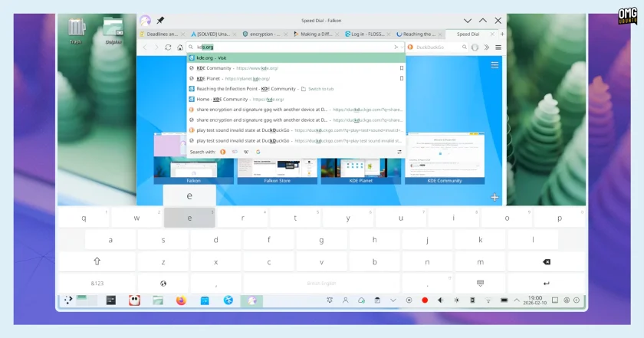644x338 pixels.
Task: Expand address bar history dropdown arrow
Action: click(x=402, y=48)
